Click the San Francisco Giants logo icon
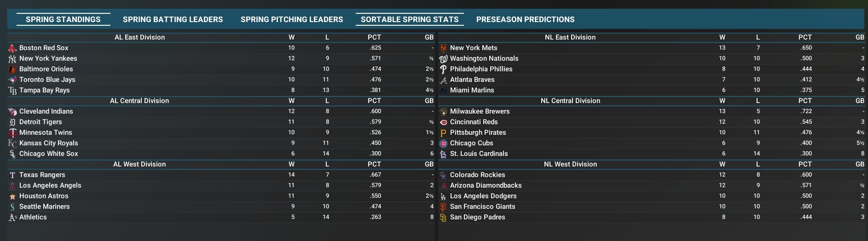This screenshot has height=241, width=868. tap(443, 207)
